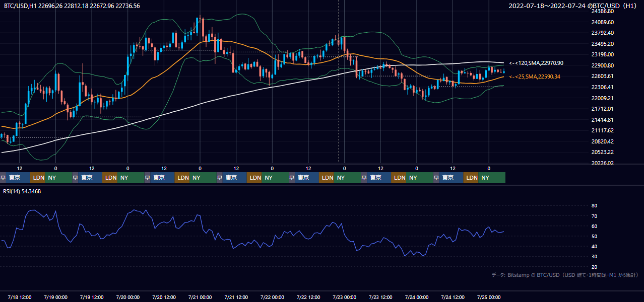Image resolution: width=644 pixels, height=302 pixels.
Task: Click price axis value 21414.81
Action: point(603,120)
